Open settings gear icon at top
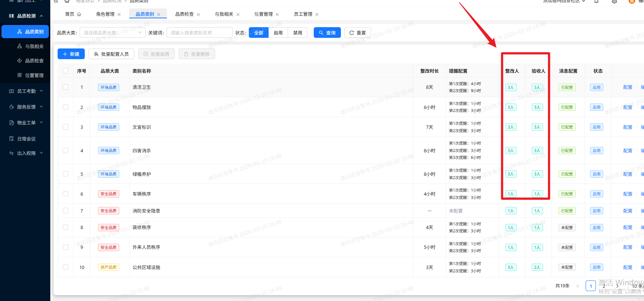 pos(614,1)
